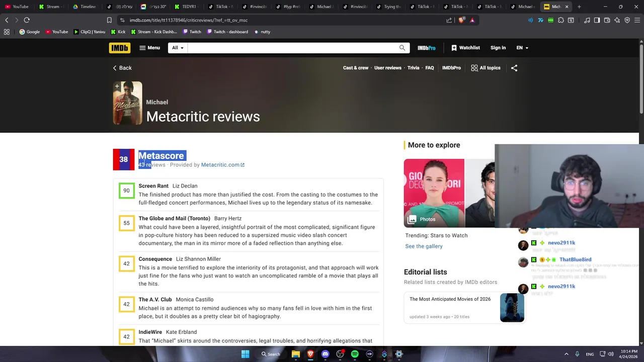Open browser apps grid icon
This screenshot has height=362, width=644.
[x=7, y=32]
